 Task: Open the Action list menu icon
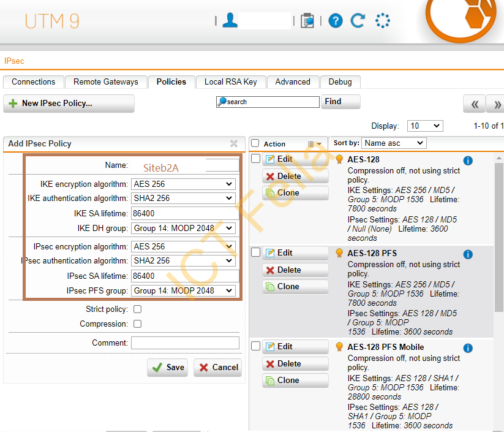[314, 144]
